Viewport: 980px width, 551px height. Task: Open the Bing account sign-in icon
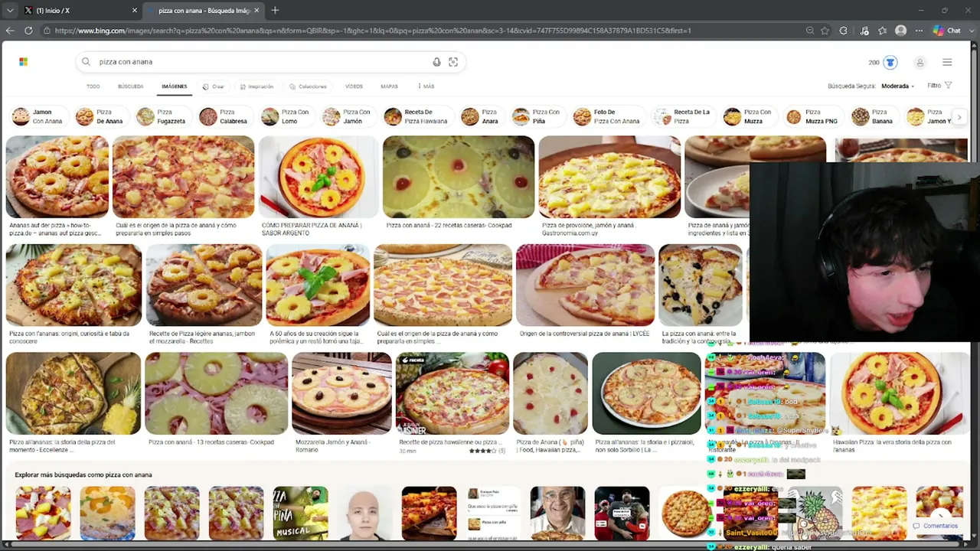click(x=920, y=63)
